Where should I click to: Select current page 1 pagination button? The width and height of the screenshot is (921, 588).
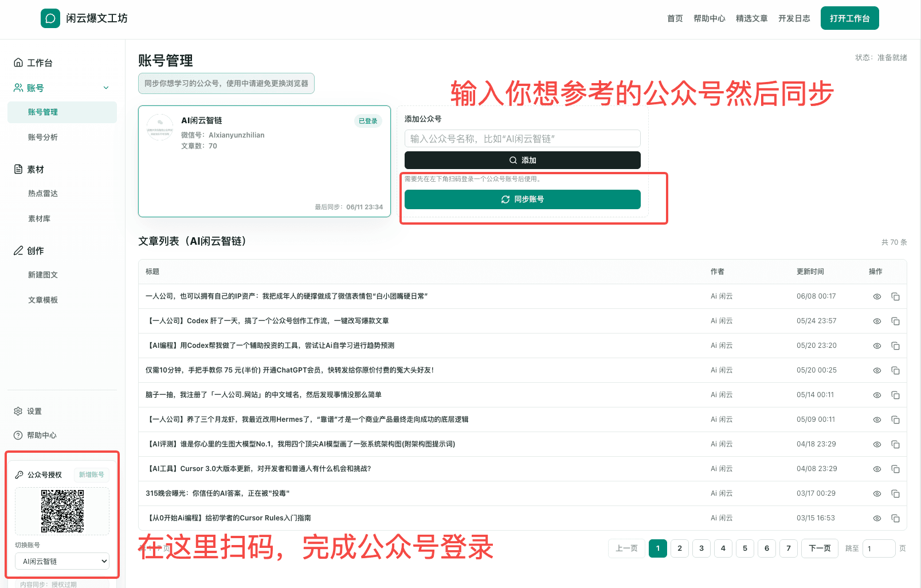tap(658, 548)
